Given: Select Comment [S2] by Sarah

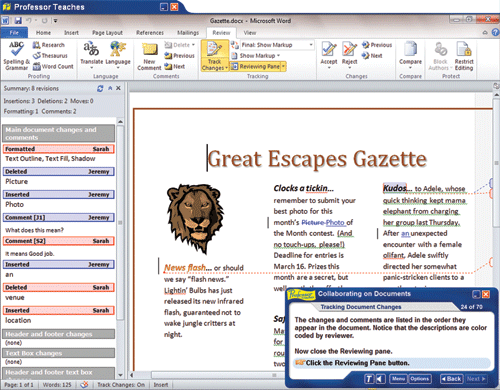Looking at the screenshot, I should [x=58, y=241].
